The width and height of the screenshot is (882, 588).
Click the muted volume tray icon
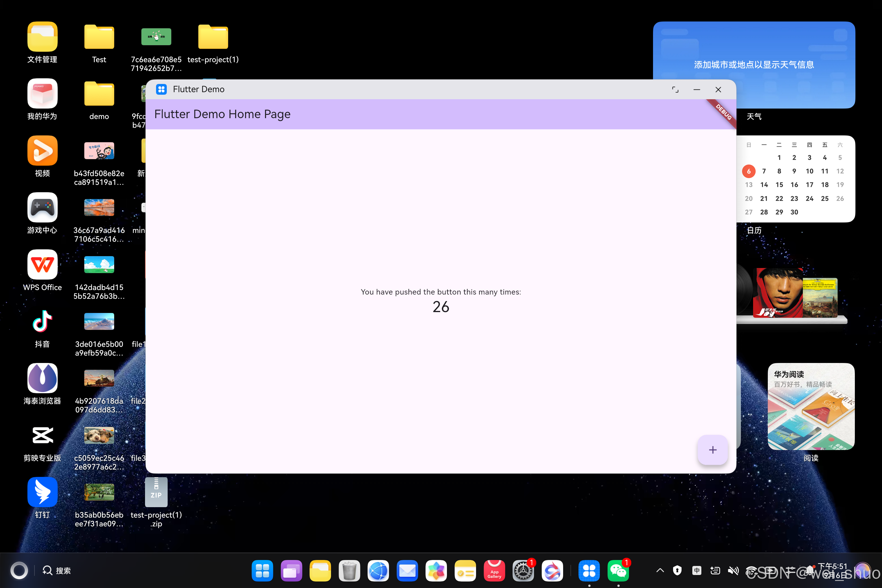click(x=734, y=570)
